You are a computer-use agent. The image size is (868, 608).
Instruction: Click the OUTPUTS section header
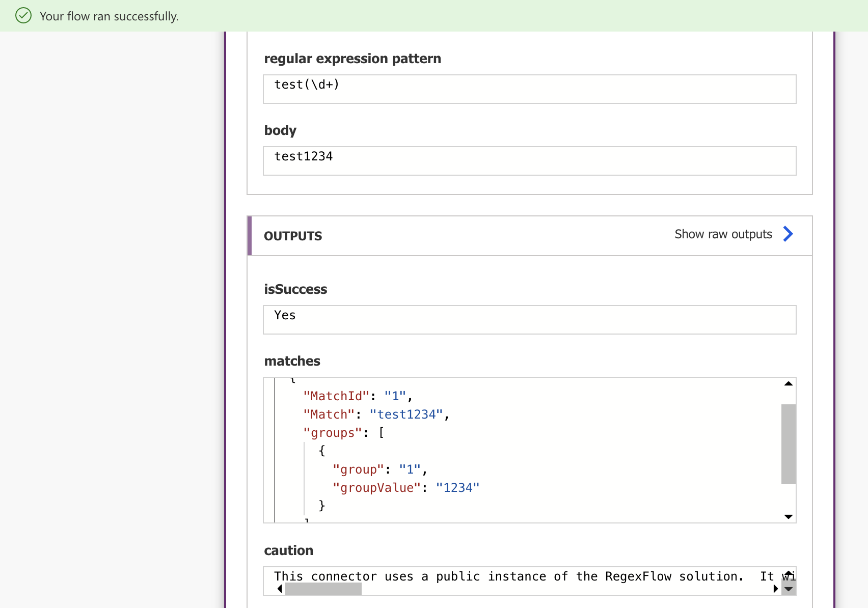(x=293, y=236)
